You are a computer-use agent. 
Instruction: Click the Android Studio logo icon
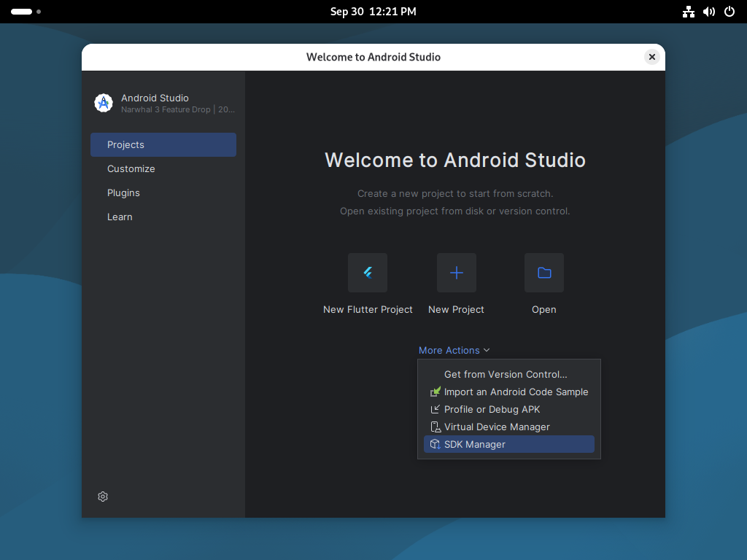pos(104,104)
